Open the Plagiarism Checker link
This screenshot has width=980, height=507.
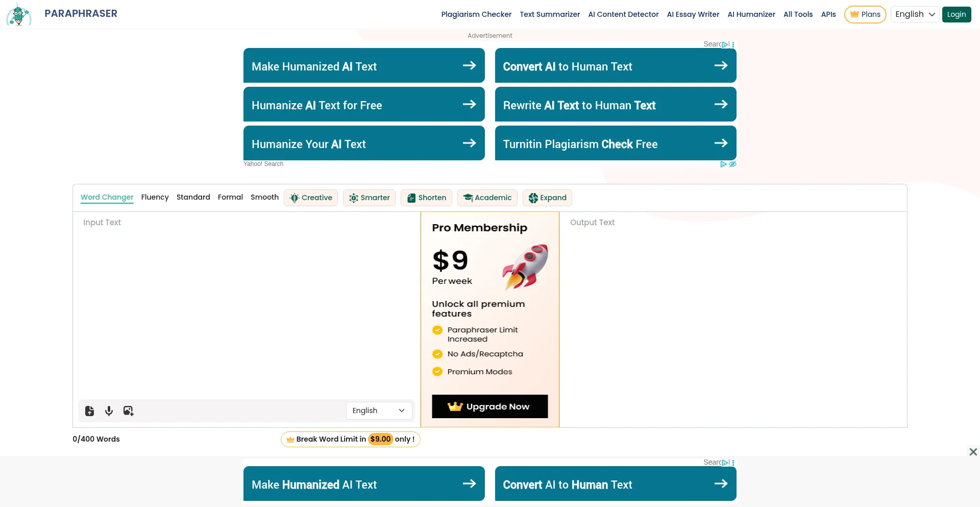476,14
